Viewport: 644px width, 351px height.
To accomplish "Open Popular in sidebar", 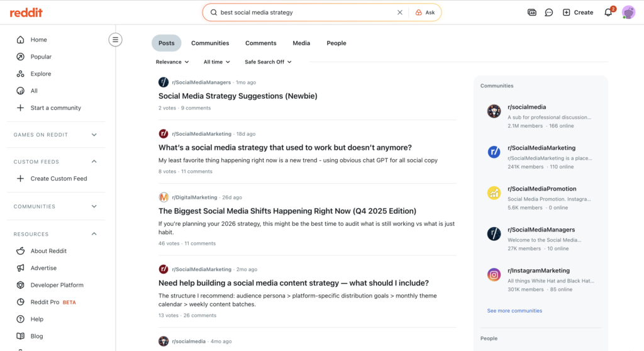I will [x=41, y=57].
